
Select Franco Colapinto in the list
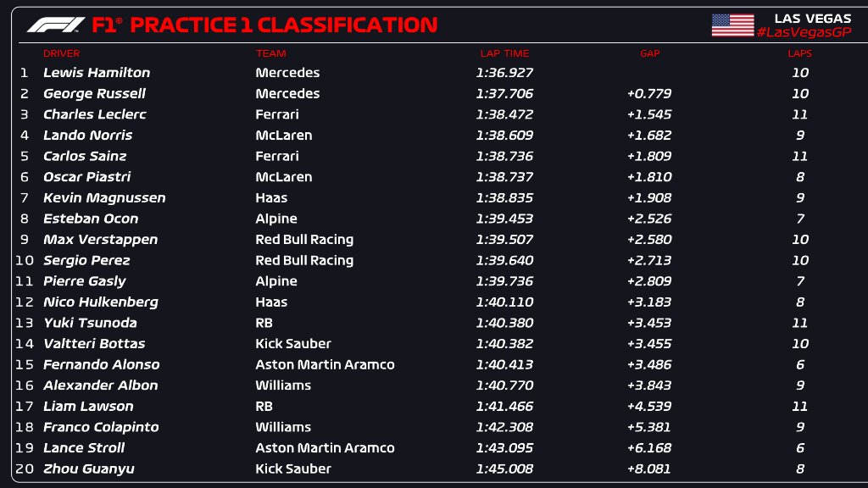(x=101, y=427)
